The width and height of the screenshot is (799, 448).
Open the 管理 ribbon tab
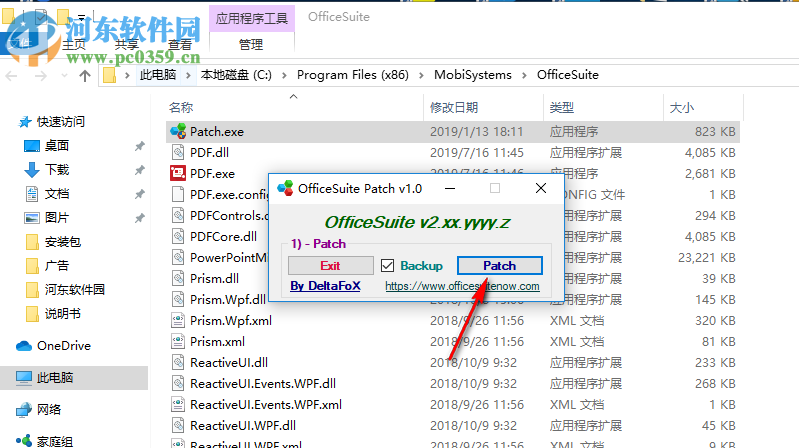(x=251, y=44)
